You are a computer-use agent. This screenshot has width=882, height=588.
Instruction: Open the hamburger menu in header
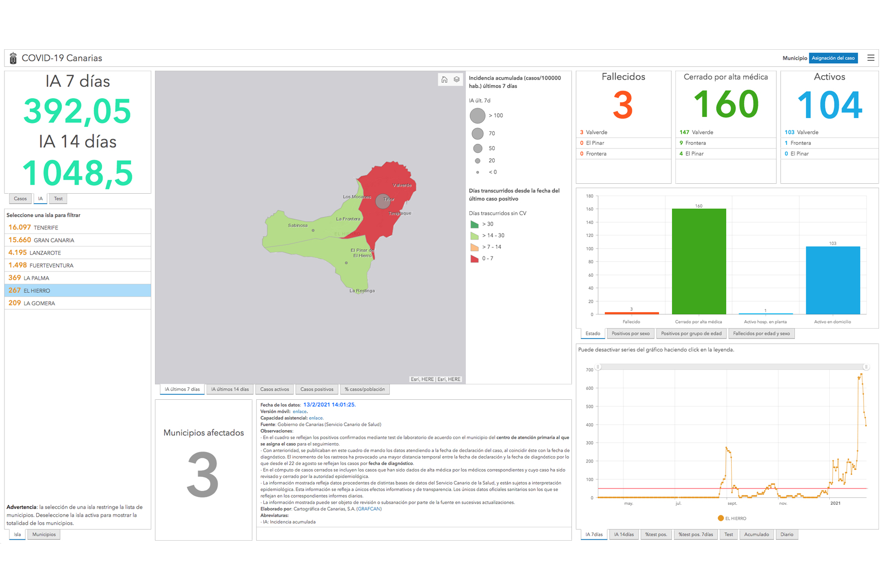[870, 58]
